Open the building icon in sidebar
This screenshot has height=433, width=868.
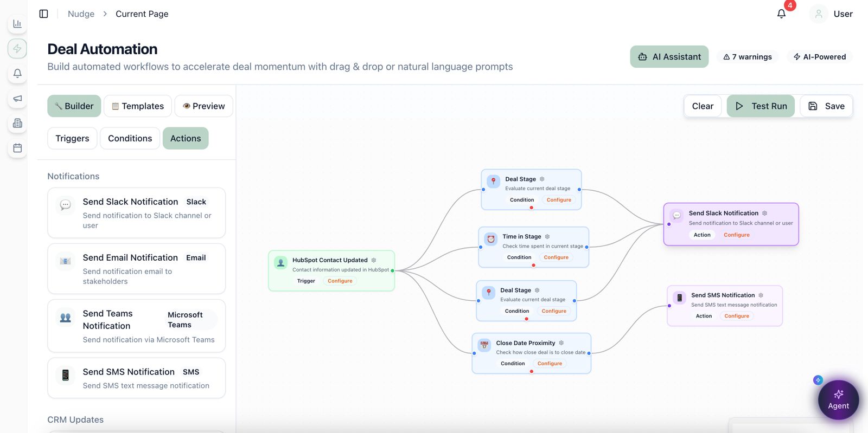(17, 124)
